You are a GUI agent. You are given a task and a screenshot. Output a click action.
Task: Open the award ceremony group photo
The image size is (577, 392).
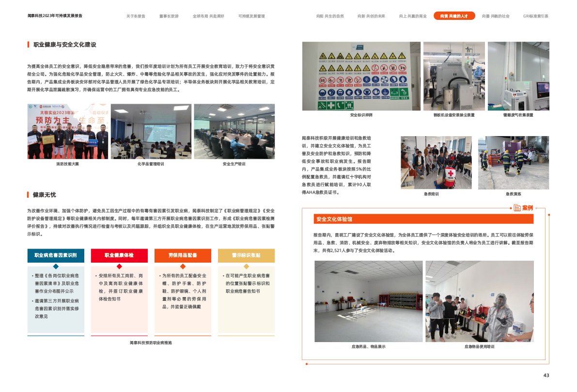(67, 131)
